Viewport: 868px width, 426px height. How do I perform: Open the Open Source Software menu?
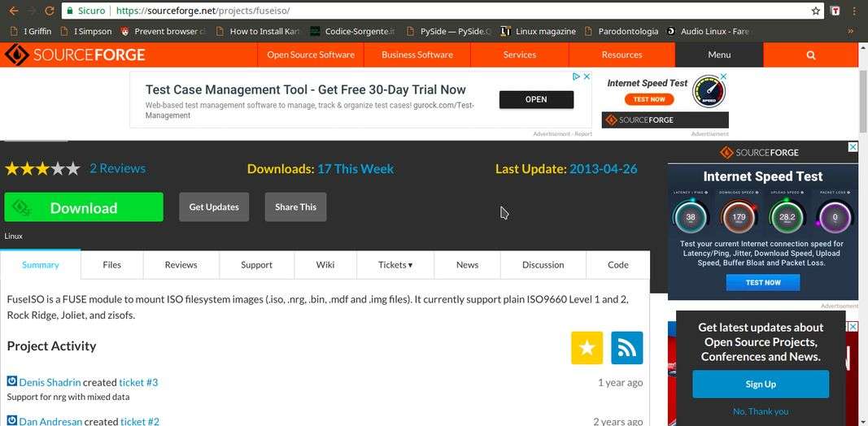point(311,54)
